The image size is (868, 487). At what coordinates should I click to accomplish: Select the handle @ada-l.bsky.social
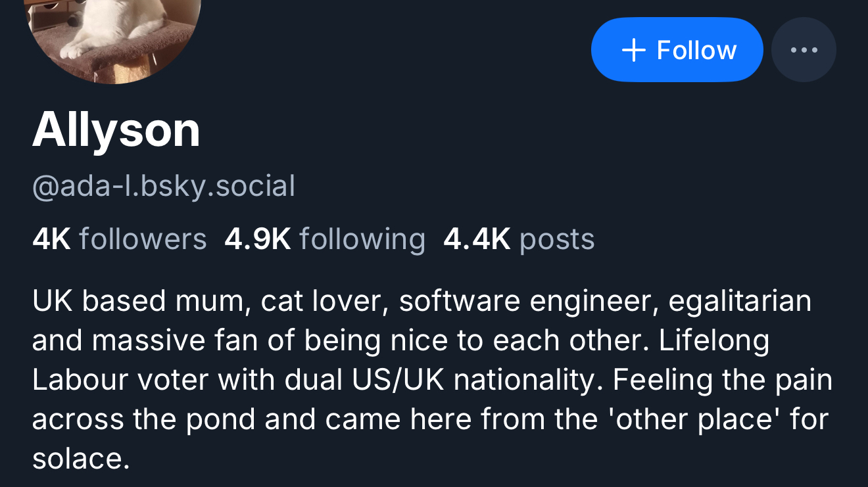click(164, 187)
